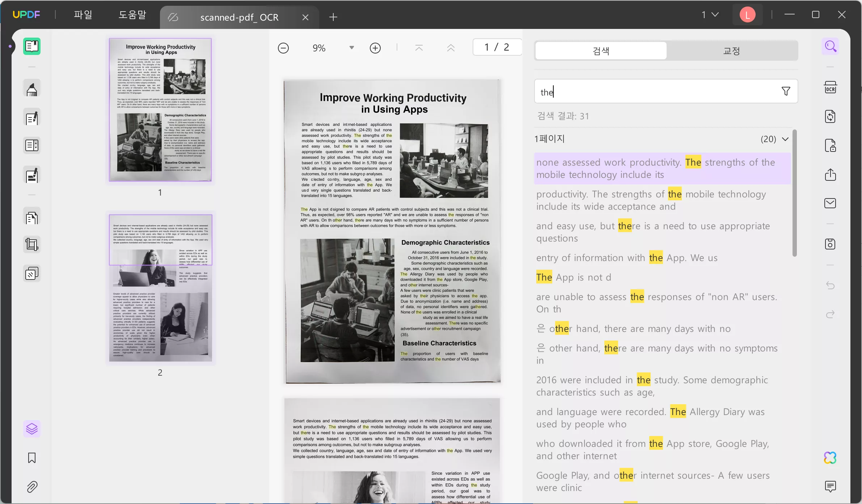The height and width of the screenshot is (504, 862).
Task: Open the crop pages tool
Action: 32,245
